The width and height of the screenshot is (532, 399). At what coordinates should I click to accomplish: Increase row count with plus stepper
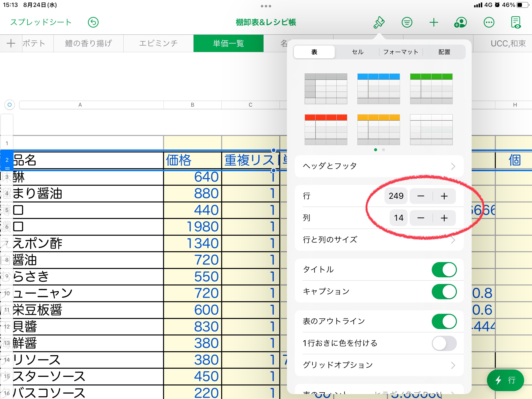click(x=444, y=196)
